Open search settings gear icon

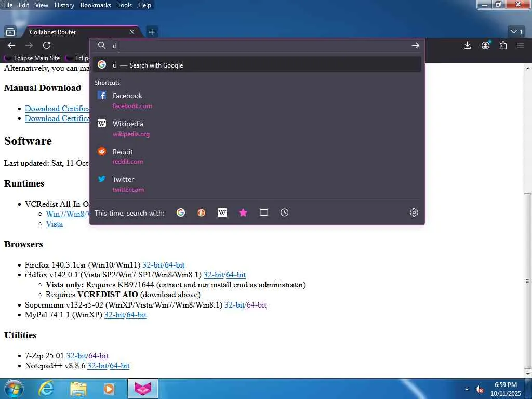point(414,212)
